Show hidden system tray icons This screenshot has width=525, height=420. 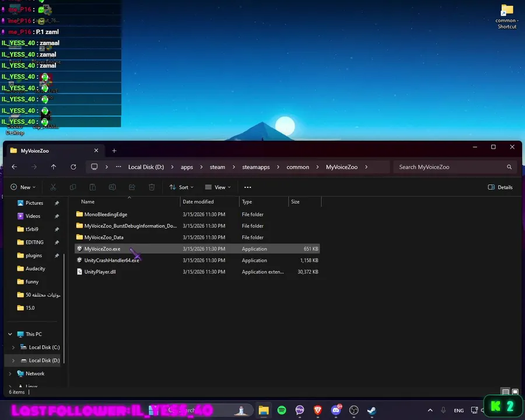pyautogui.click(x=430, y=410)
